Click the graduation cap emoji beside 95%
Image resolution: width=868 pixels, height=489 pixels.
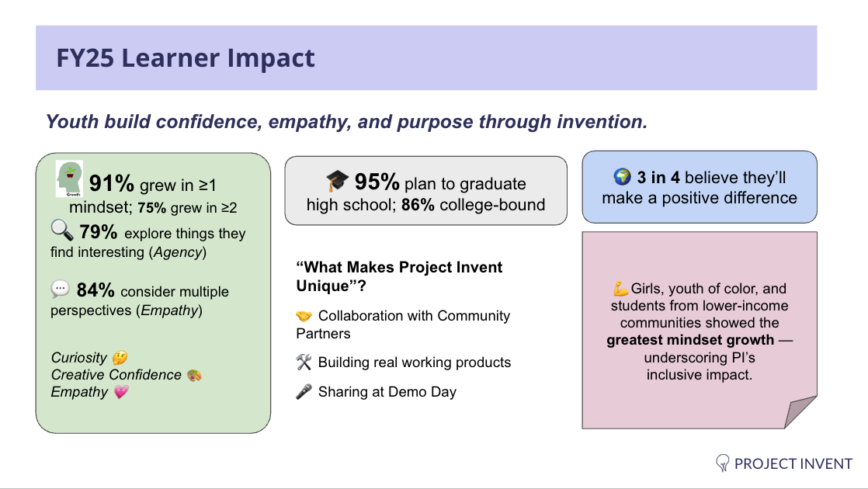[x=337, y=180]
